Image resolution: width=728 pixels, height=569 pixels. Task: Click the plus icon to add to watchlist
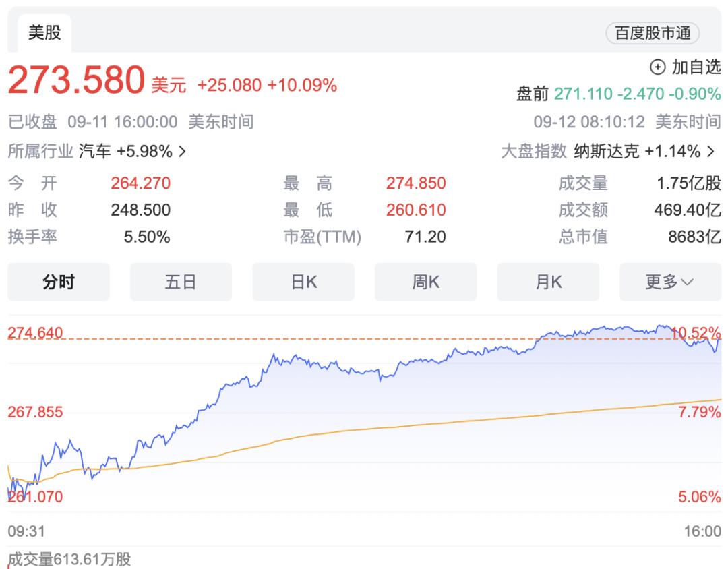pos(657,67)
